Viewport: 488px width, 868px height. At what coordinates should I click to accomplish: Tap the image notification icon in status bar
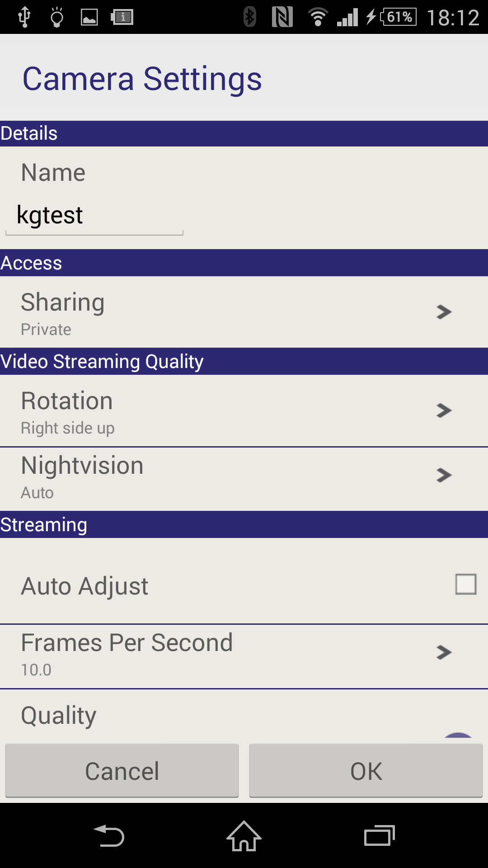[x=89, y=17]
